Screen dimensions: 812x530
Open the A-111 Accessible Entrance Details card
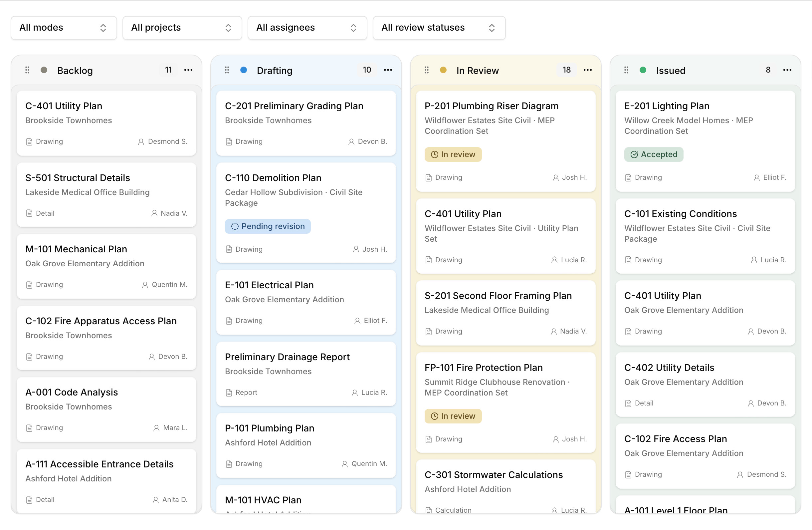106,481
